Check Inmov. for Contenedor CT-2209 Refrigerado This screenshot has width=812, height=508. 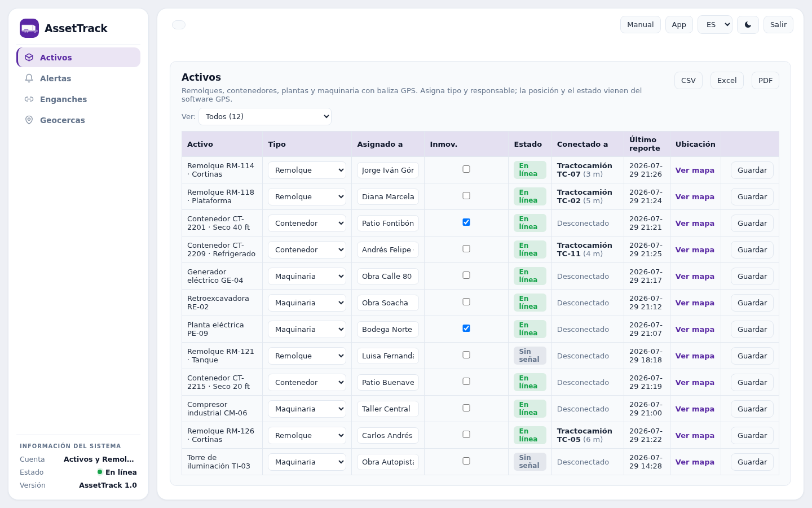(x=466, y=249)
